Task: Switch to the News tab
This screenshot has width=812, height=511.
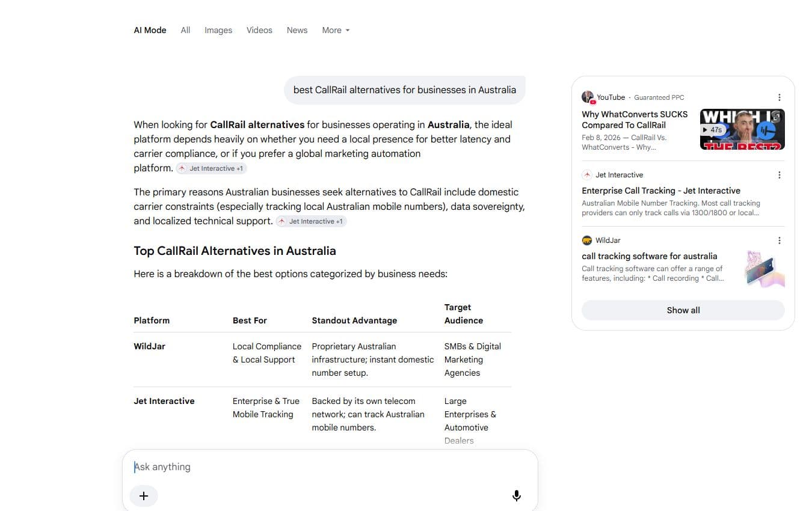Action: 297,30
